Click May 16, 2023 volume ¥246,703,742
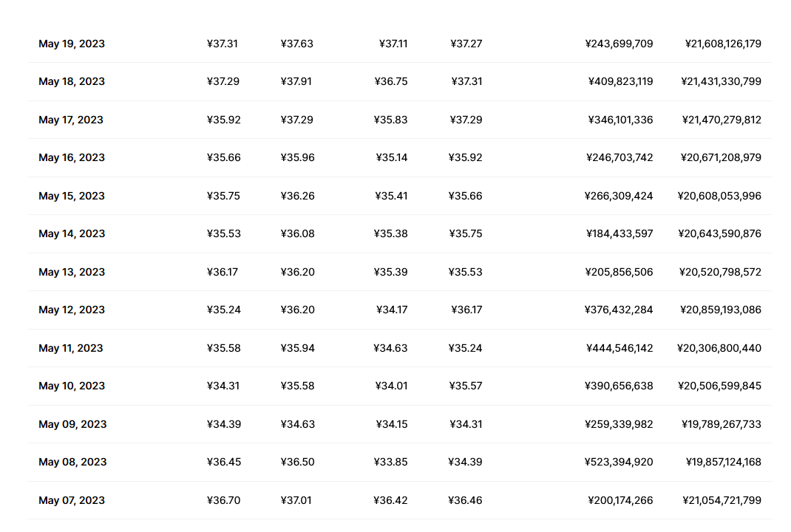 coord(619,158)
